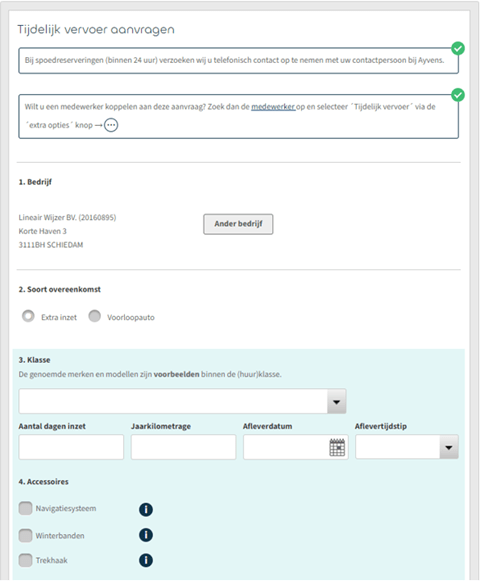Click into the Jaarkilometrage input box
Image resolution: width=480 pixels, height=581 pixels.
coord(183,447)
